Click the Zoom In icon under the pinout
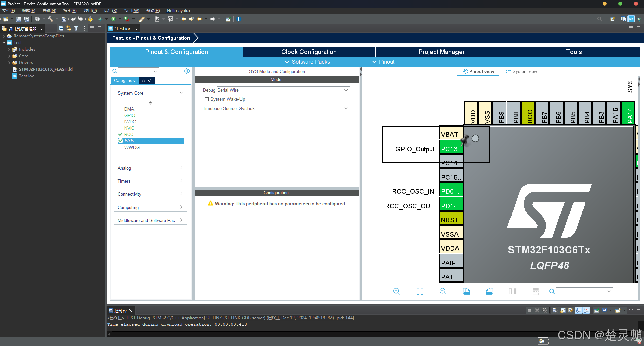Viewport: 644px width, 346px height. (397, 291)
